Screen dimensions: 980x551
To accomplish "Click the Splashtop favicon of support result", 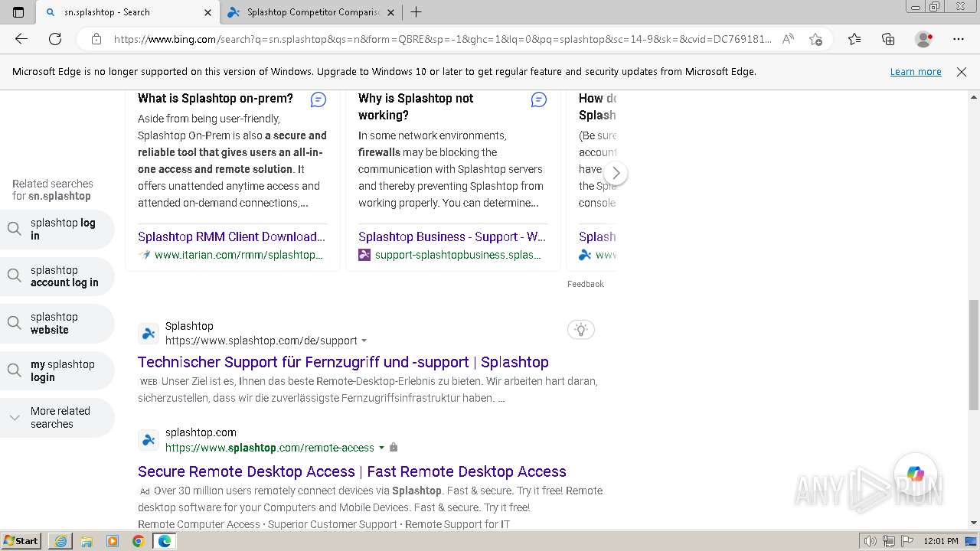I will [x=149, y=334].
